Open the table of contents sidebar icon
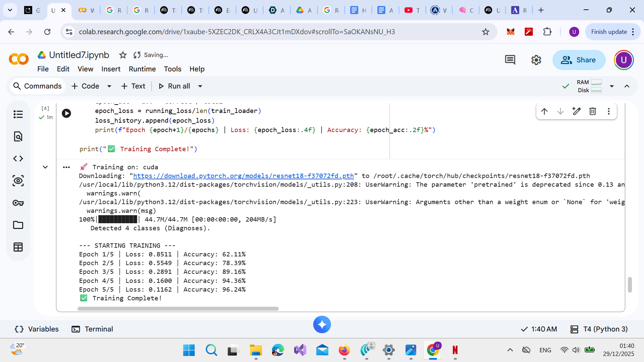 coord(18,114)
